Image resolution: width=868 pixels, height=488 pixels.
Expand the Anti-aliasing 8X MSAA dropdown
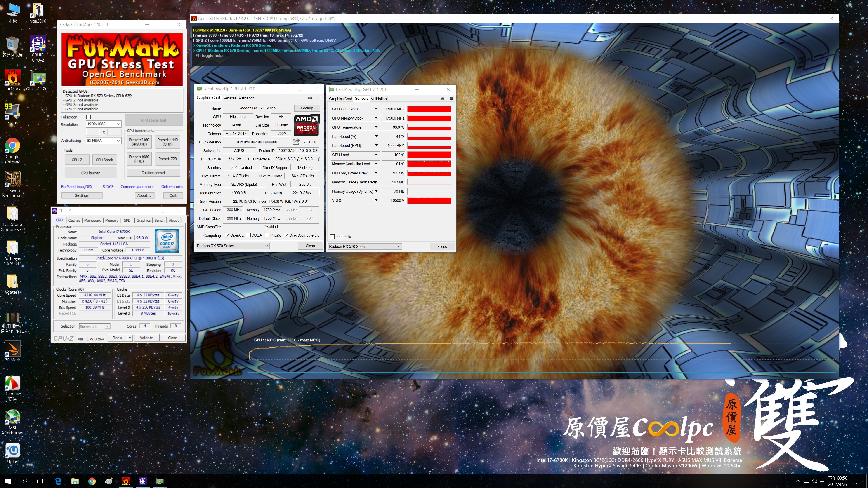pos(118,141)
